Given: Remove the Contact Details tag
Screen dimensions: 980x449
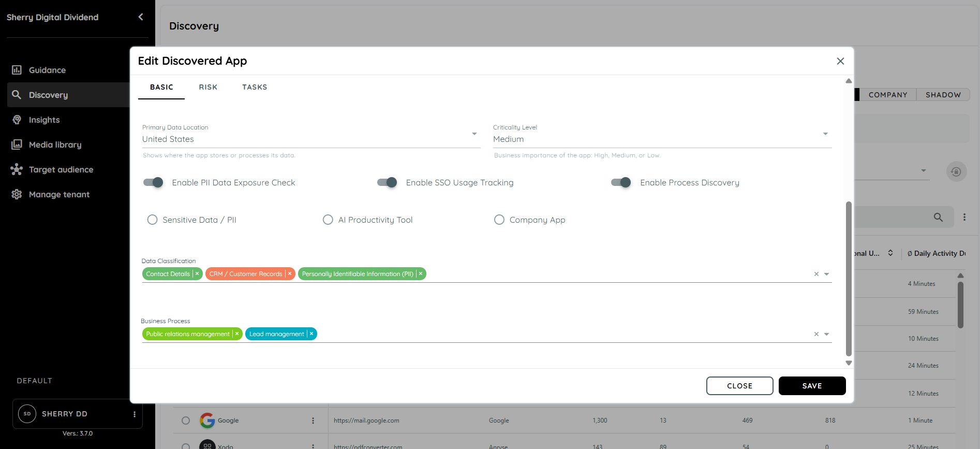Looking at the screenshot, I should coord(197,274).
